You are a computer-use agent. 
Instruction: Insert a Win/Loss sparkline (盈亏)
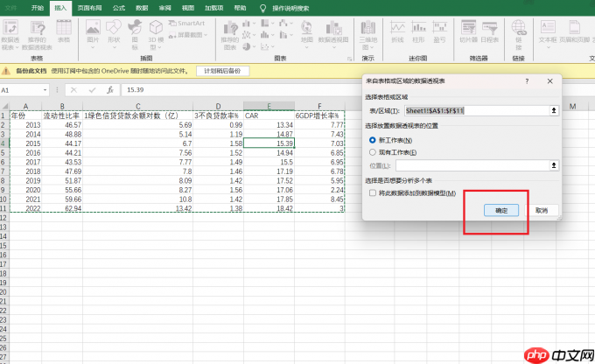439,31
